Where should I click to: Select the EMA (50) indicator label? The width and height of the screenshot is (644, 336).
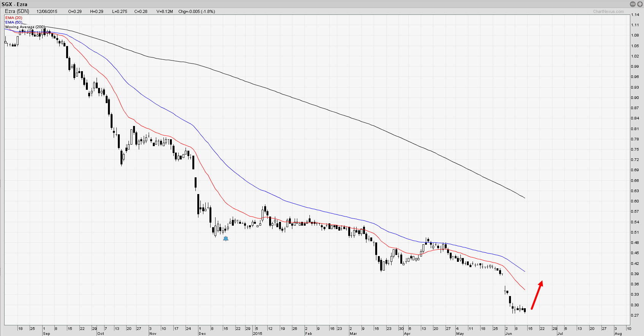coord(14,22)
